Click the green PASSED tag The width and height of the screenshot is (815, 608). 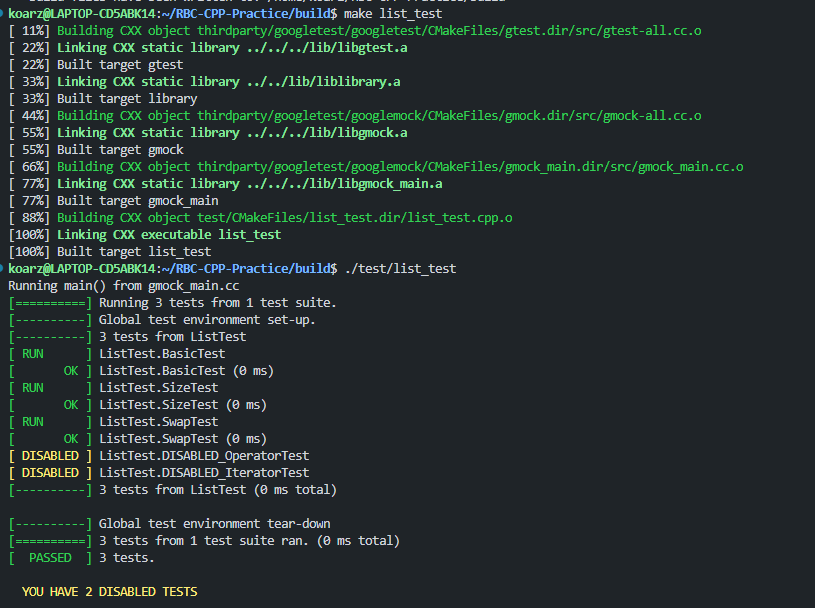click(x=50, y=558)
